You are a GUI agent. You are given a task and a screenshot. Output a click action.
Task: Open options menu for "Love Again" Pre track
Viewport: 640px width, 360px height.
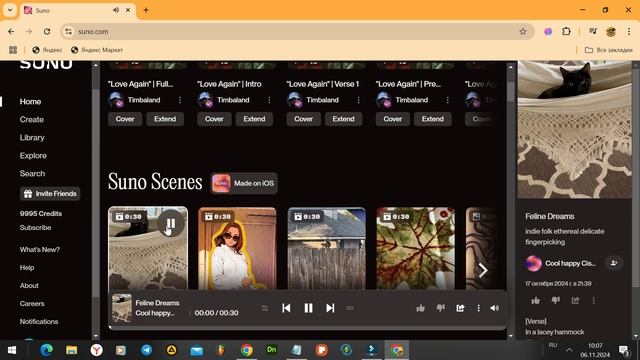click(448, 100)
